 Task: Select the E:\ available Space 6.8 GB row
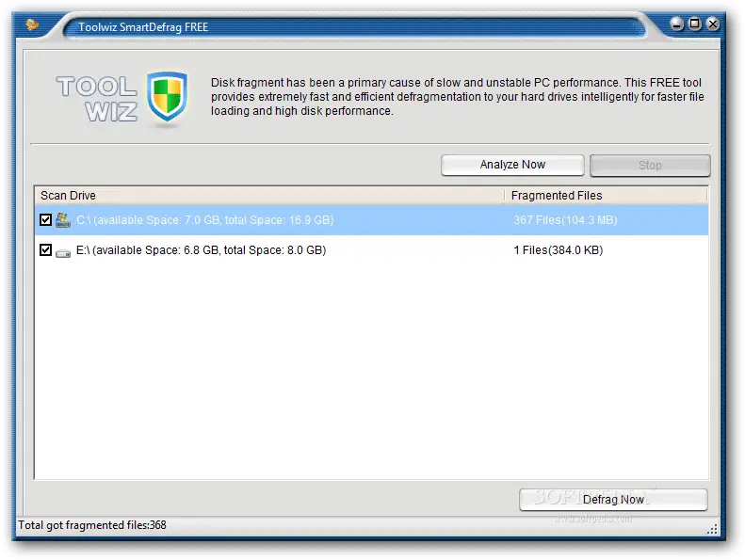(x=371, y=250)
